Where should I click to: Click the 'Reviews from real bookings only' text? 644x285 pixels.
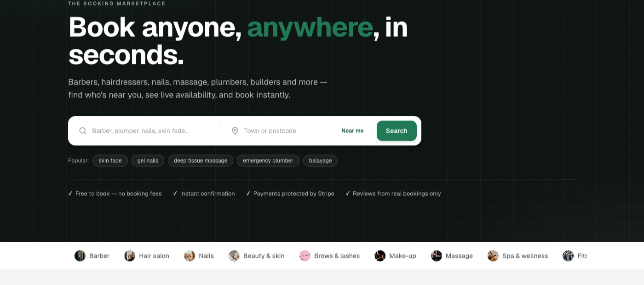[397, 194]
